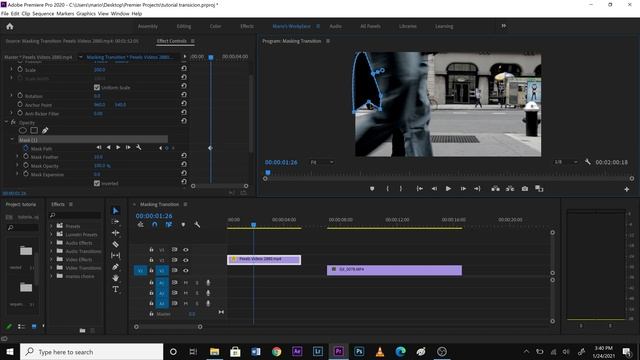Viewport: 640px width, 360px height.
Task: Click the Lift button in Program Monitor
Action: click(x=495, y=189)
